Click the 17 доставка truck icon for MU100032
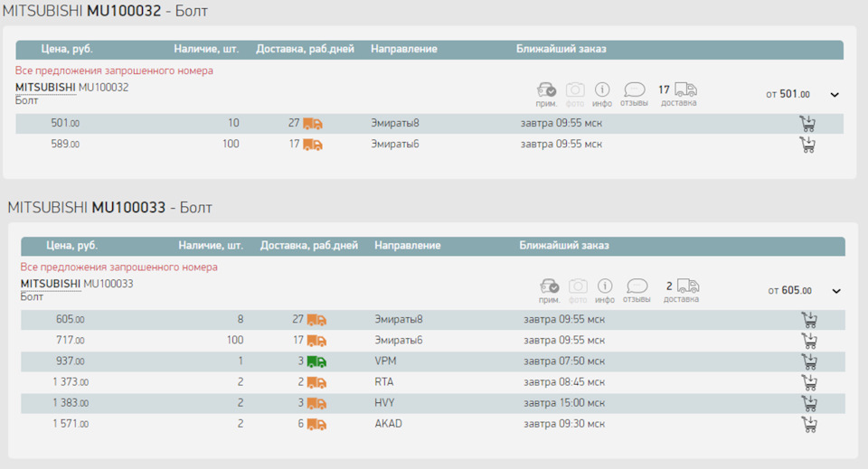The image size is (868, 469). (x=685, y=89)
